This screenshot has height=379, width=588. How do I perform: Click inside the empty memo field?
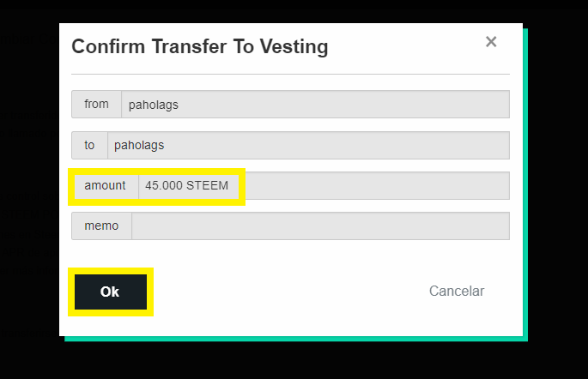coord(319,226)
